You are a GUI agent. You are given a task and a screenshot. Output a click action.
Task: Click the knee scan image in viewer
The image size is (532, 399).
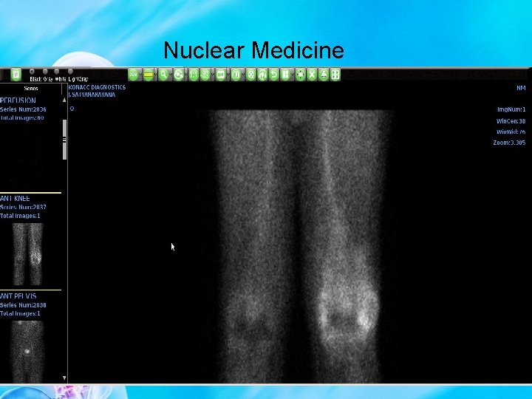(x=299, y=246)
